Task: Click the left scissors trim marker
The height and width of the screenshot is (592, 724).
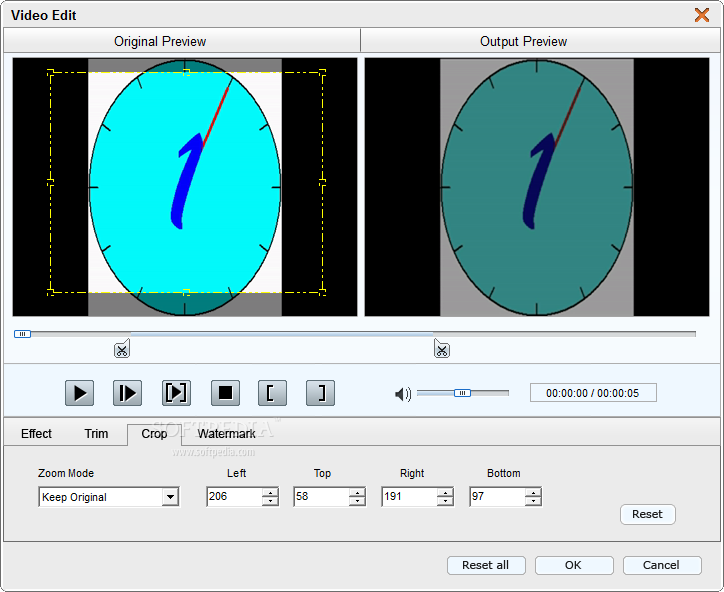Action: click(122, 349)
